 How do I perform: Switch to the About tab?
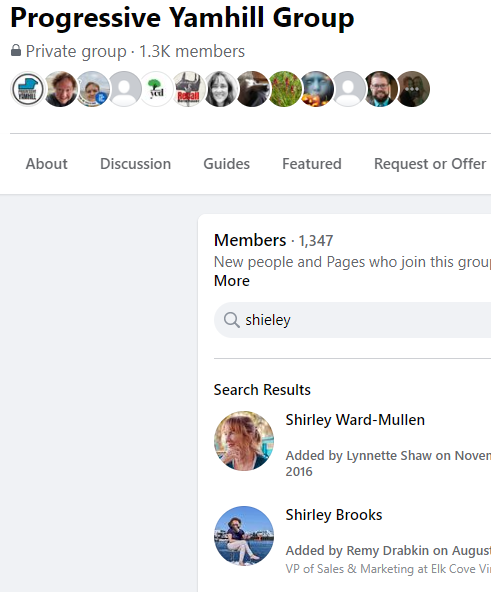point(46,164)
